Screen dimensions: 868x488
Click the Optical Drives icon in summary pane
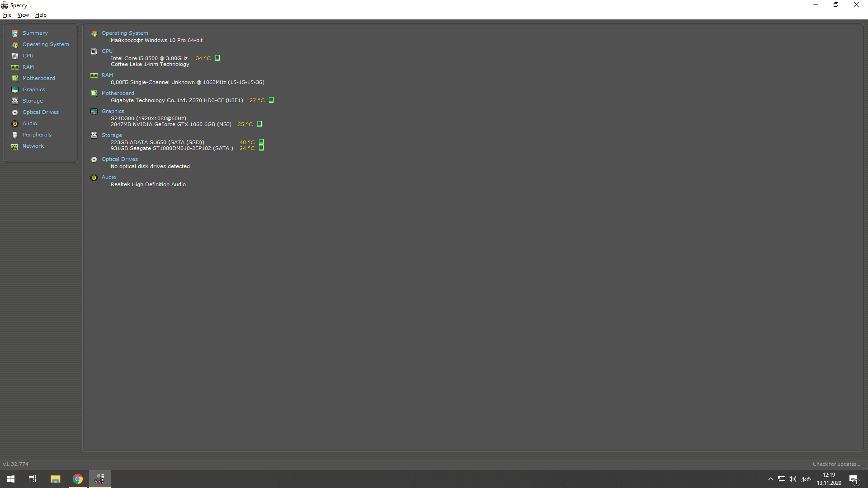pyautogui.click(x=94, y=159)
